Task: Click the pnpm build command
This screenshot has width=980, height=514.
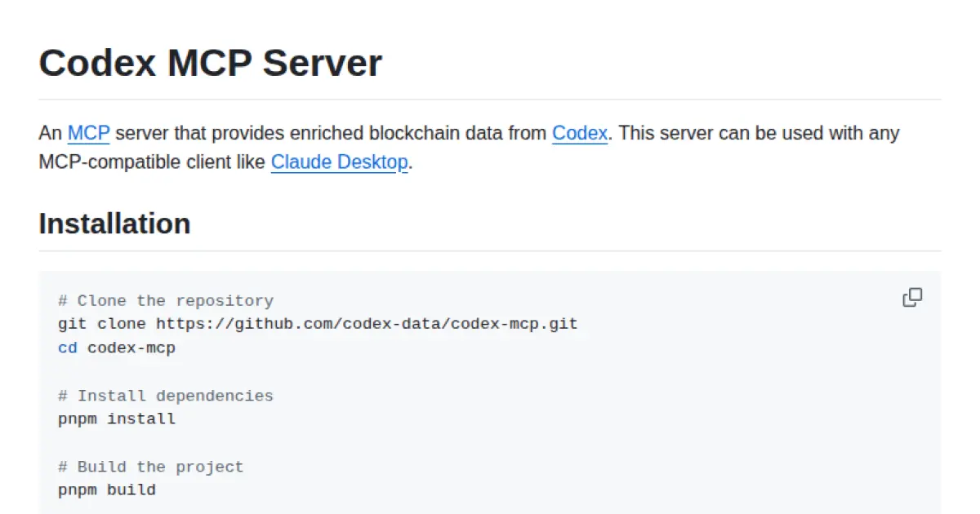Action: coord(106,490)
